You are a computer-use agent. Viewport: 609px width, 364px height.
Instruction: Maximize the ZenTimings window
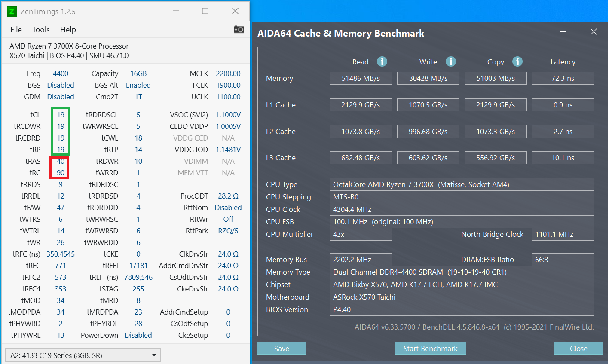click(205, 11)
